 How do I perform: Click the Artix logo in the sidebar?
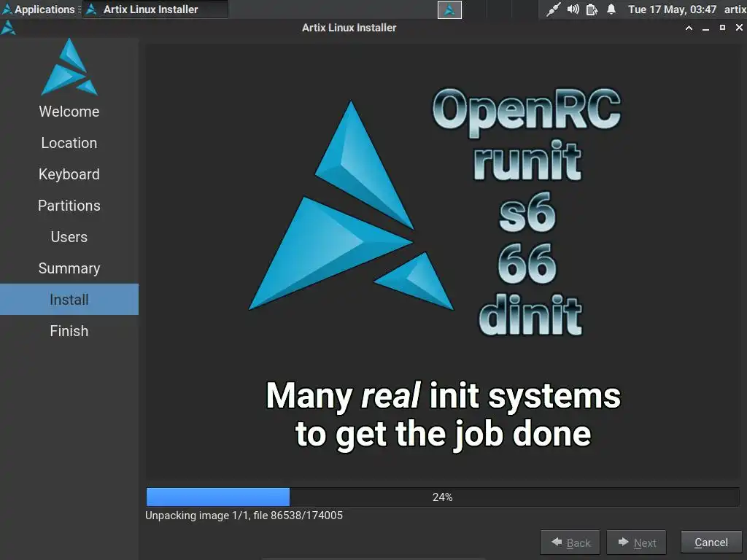(x=69, y=66)
